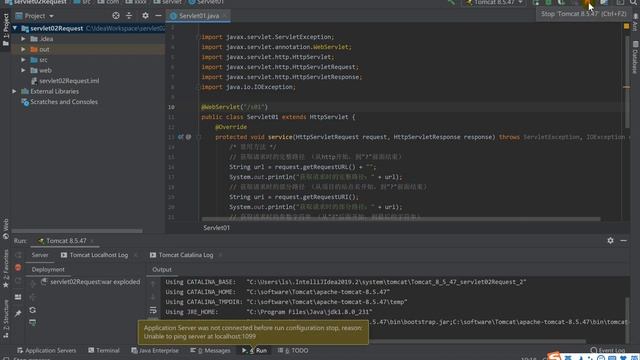640x360 pixels.
Task: Click the Stop Tomcat 8.5.47 button
Action: click(588, 3)
